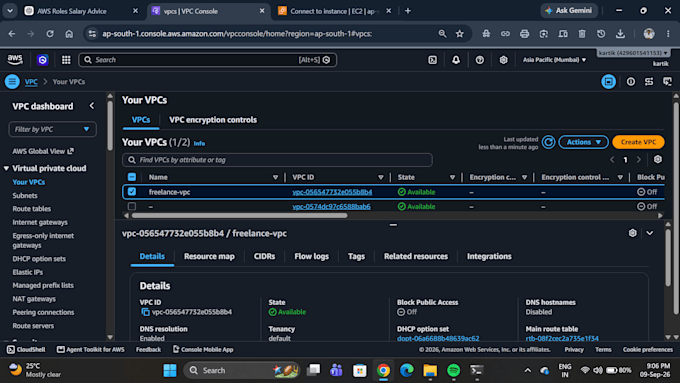Open the Related resources tab
The image size is (680, 383).
415,256
